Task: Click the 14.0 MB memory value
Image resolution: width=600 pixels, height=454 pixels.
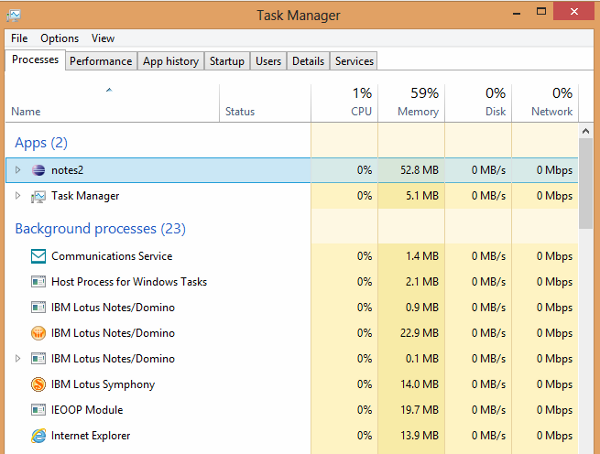Action: click(x=419, y=384)
